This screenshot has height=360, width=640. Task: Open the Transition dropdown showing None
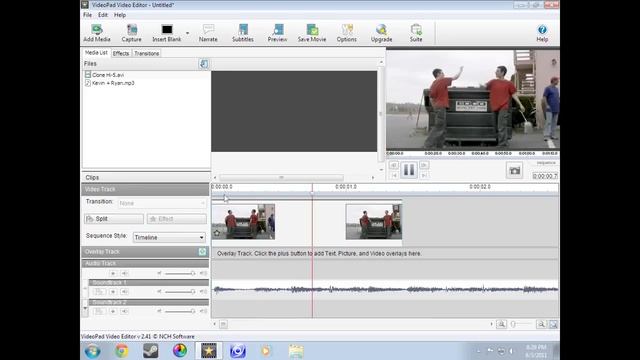(162, 203)
